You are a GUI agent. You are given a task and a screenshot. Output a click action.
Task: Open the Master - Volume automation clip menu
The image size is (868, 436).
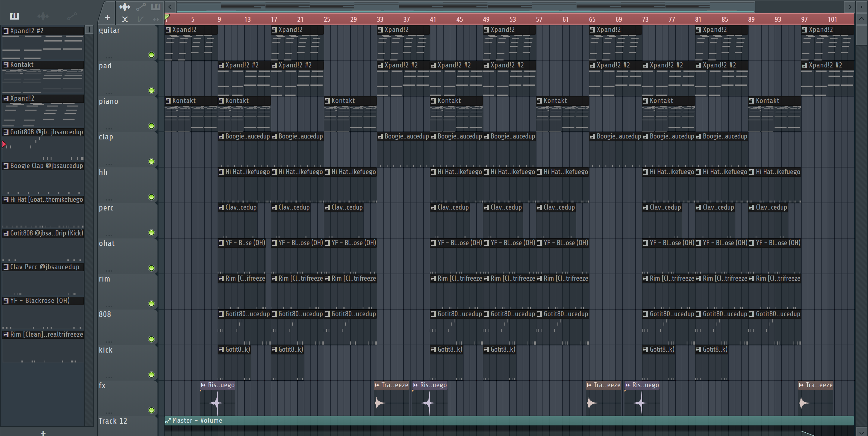click(168, 421)
